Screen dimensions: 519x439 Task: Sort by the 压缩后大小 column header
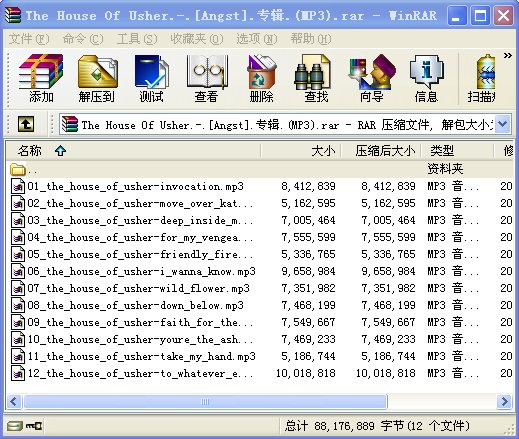click(x=381, y=151)
